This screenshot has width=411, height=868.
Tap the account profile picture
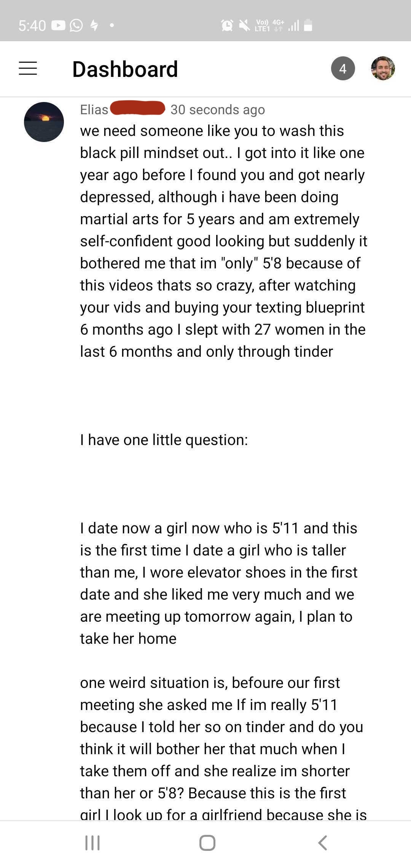coord(382,69)
